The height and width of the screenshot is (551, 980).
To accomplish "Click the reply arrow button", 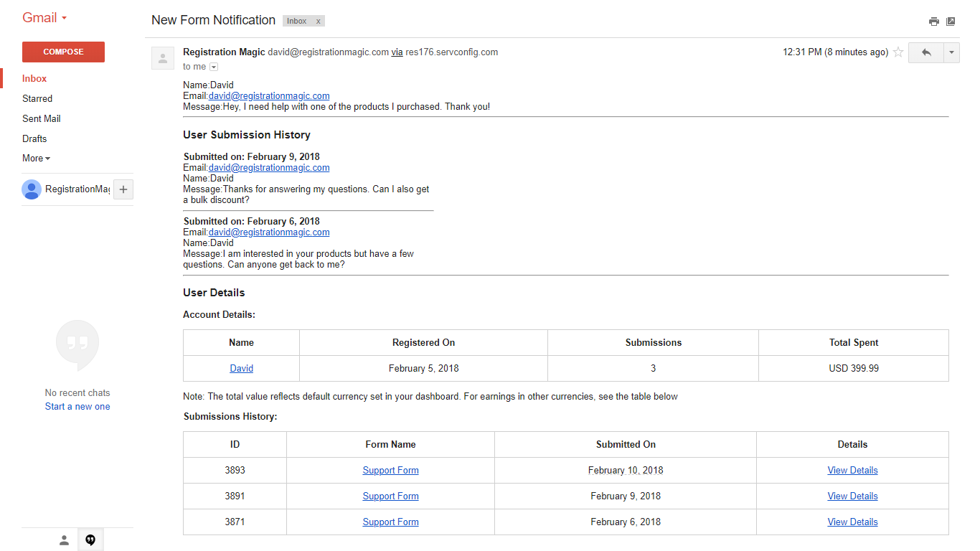I will (x=926, y=52).
